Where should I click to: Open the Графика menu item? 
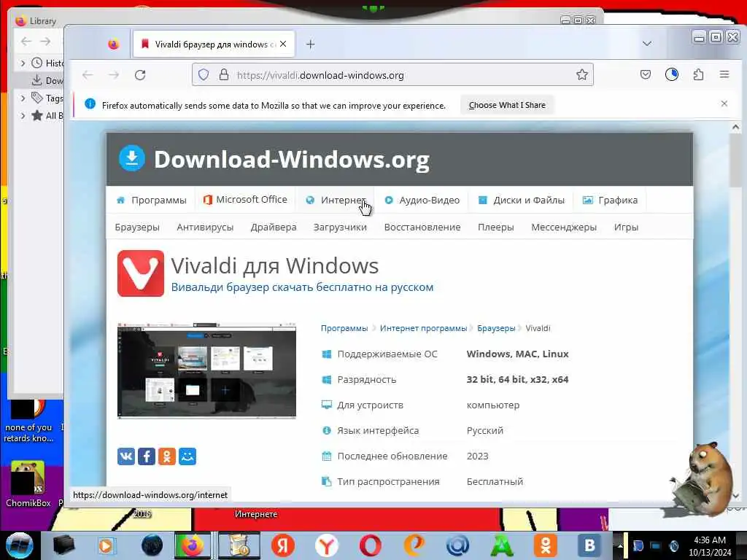pyautogui.click(x=611, y=200)
